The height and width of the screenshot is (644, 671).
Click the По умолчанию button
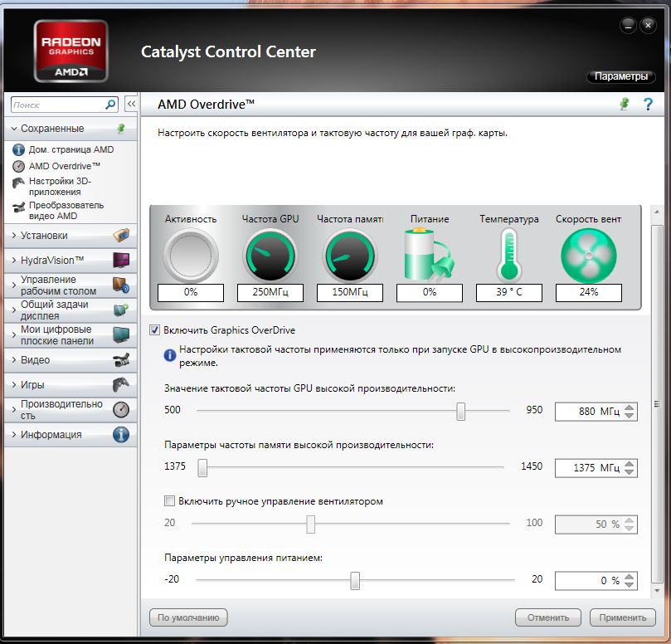[188, 617]
